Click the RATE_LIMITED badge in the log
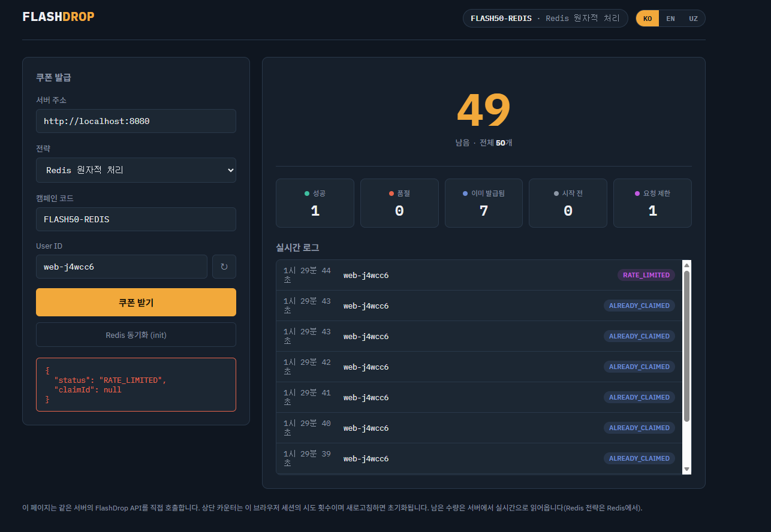The image size is (771, 532). (646, 275)
